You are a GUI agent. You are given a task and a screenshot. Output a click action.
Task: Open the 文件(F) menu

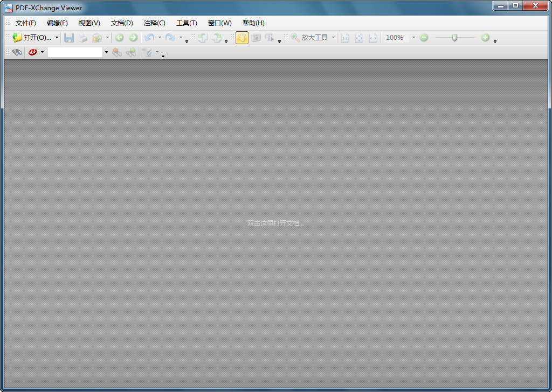click(x=26, y=23)
